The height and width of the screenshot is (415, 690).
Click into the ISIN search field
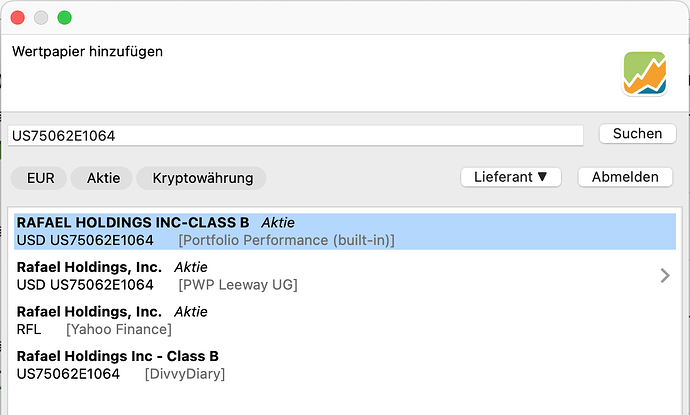[295, 136]
